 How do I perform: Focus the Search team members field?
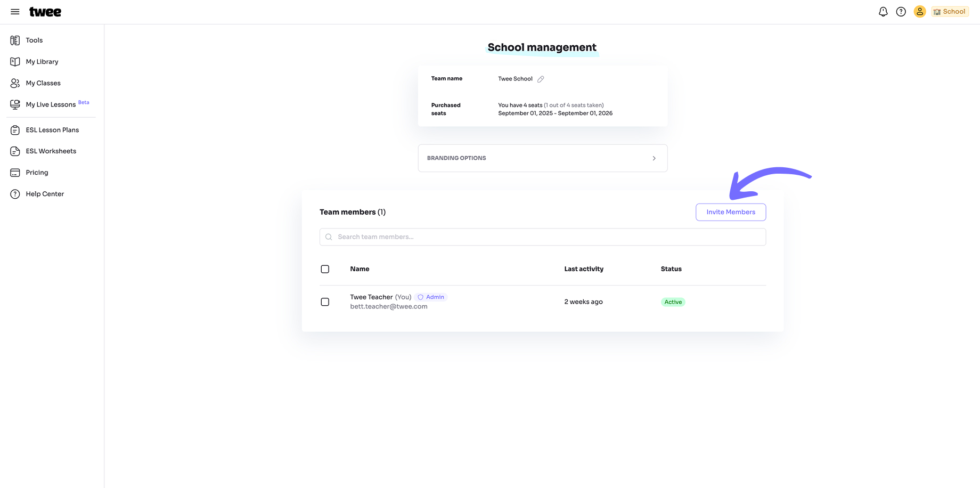[543, 237]
